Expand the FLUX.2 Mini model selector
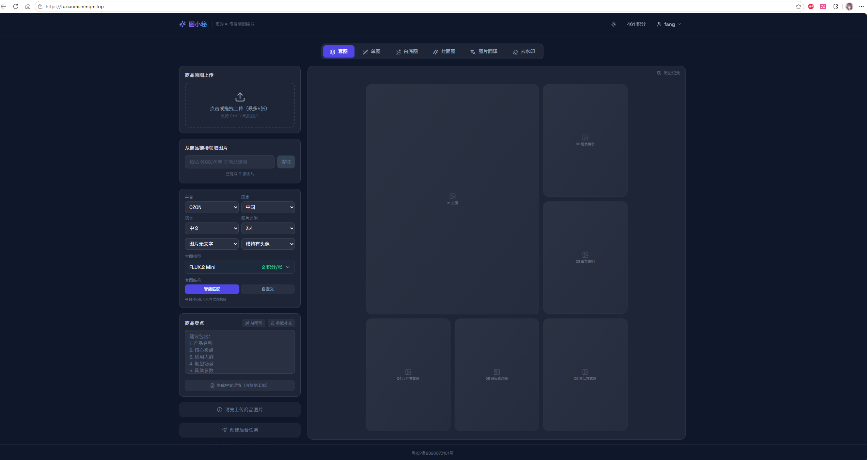 point(240,267)
